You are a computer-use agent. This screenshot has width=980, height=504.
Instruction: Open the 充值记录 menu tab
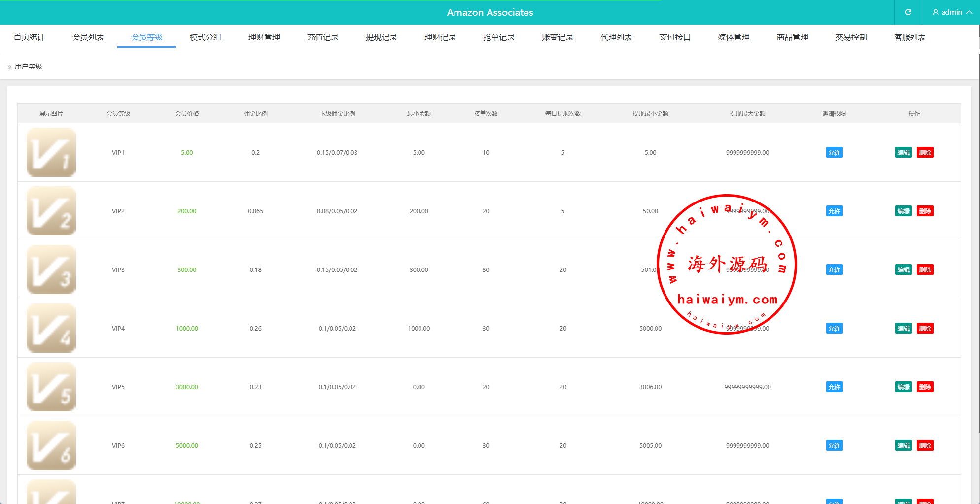pyautogui.click(x=323, y=37)
